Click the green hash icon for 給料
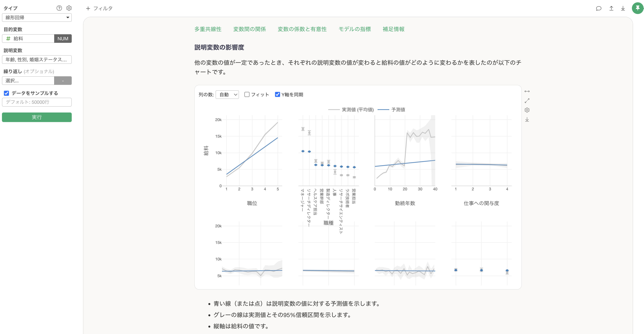 pos(8,39)
